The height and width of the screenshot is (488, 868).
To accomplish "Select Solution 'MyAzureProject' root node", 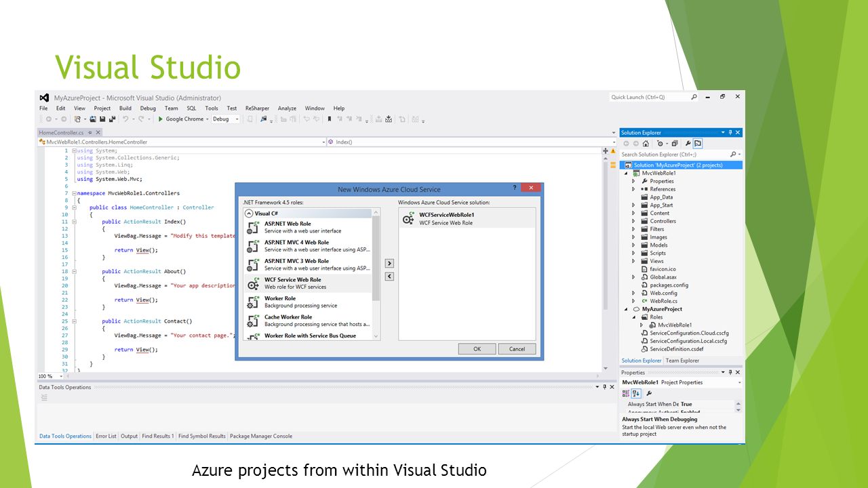I will 682,165.
